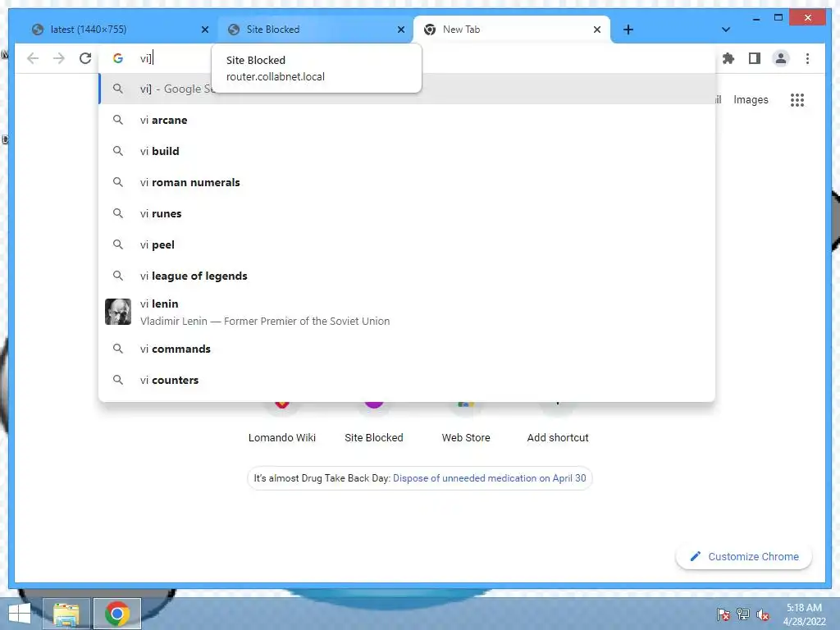Open the Images link
This screenshot has width=840, height=630.
(x=751, y=99)
